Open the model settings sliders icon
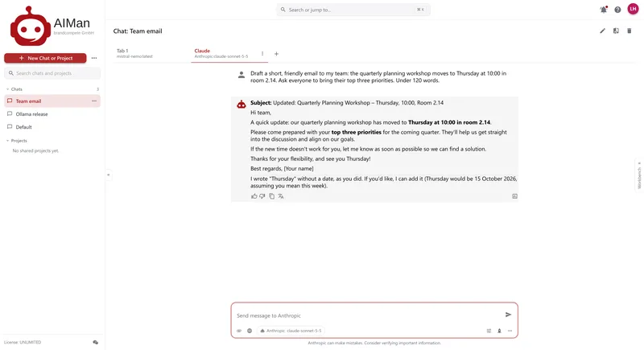Viewport: 644px width, 350px height. (x=489, y=331)
